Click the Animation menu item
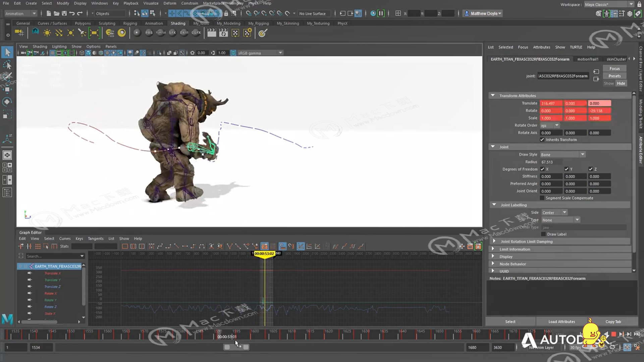This screenshot has width=644, height=362. pos(154,23)
